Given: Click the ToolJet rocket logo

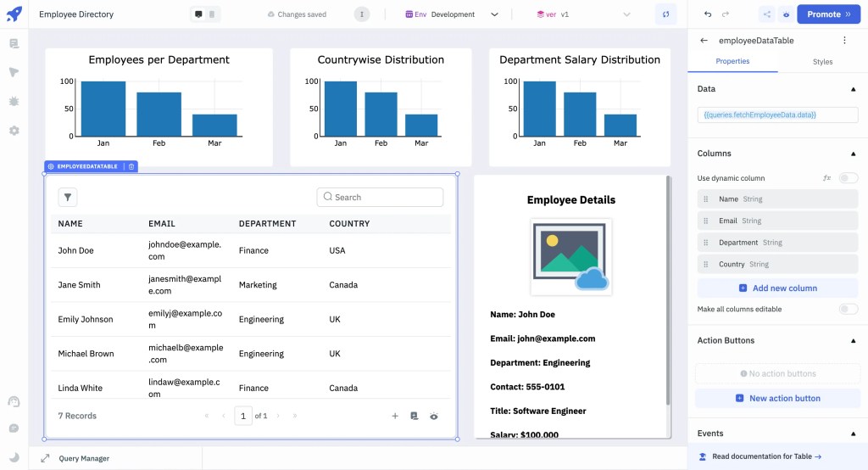Looking at the screenshot, I should 14,14.
